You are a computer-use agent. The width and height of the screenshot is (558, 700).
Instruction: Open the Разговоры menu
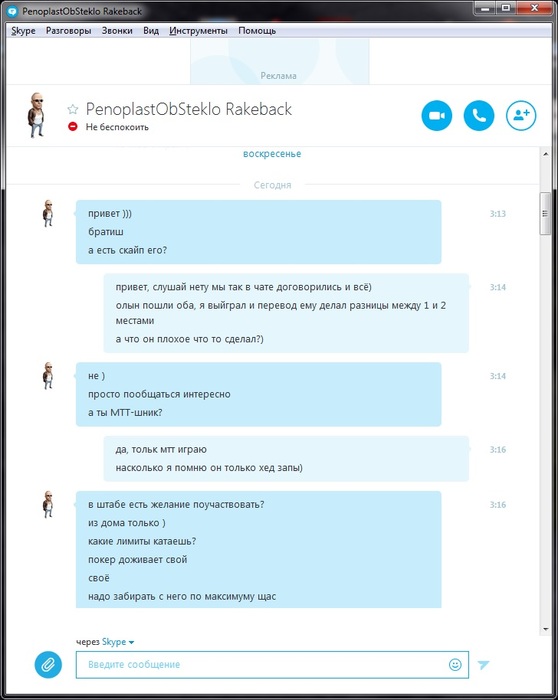pos(68,31)
